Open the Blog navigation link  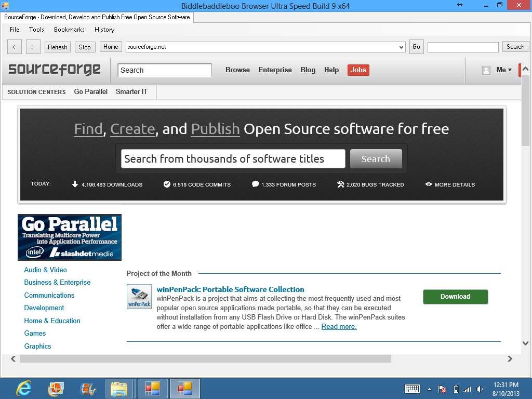(x=308, y=70)
